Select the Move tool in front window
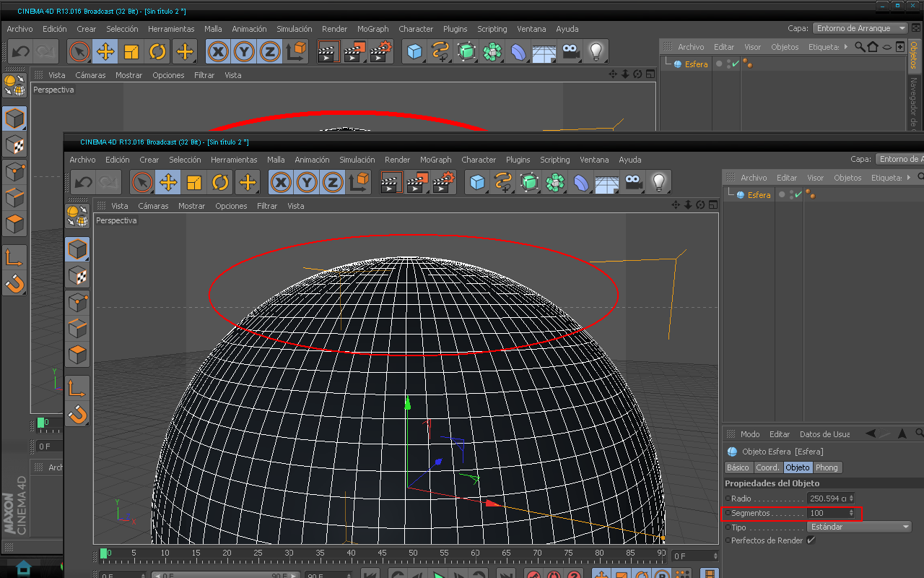 [x=168, y=182]
